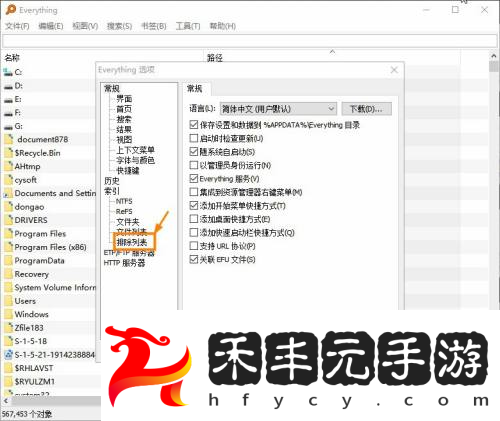This screenshot has width=500, height=421.
Task: Open the 工具(T) menu
Action: coord(188,26)
